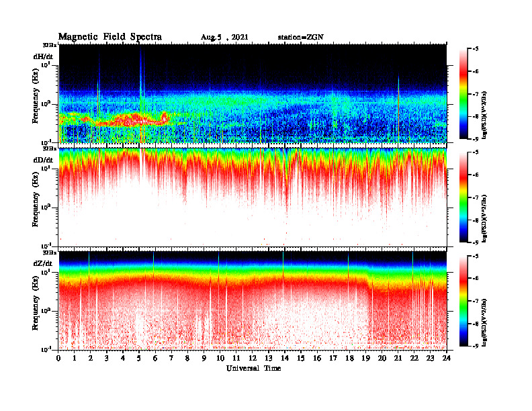Click the hour 18 tick label
This screenshot has width=532, height=411.
349,359
